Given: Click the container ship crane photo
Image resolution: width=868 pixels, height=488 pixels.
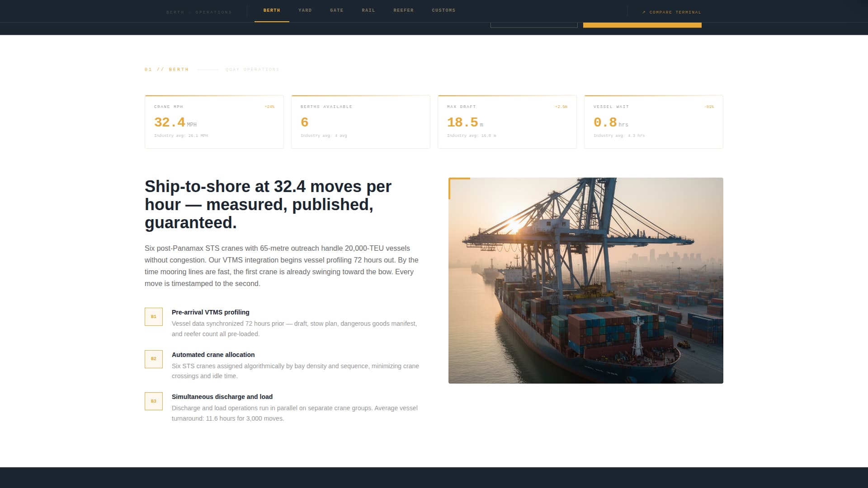Looking at the screenshot, I should coord(585,280).
